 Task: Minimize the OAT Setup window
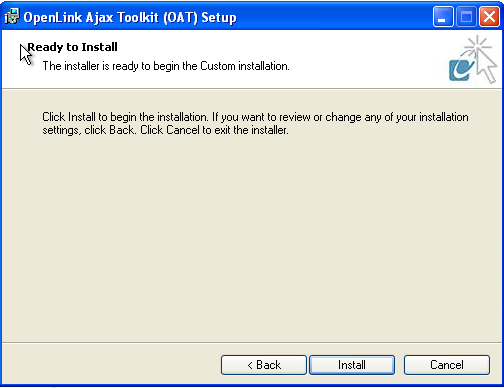pos(443,16)
